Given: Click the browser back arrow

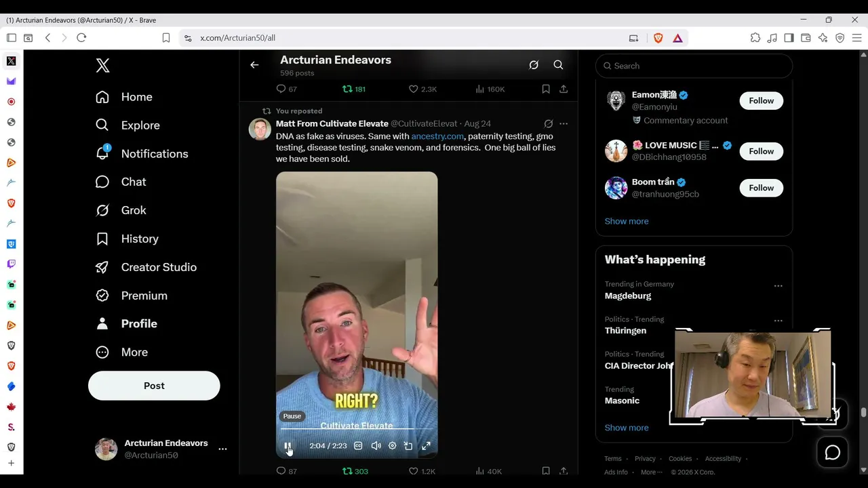Looking at the screenshot, I should [x=47, y=38].
